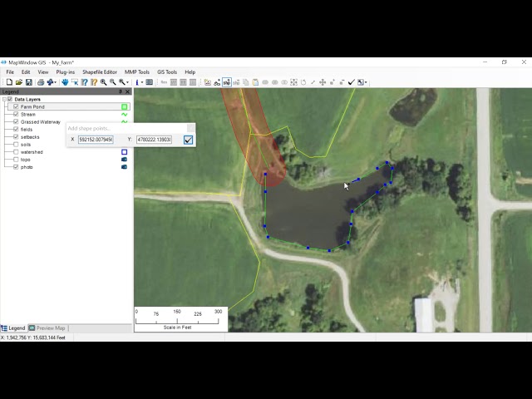Choose the Select arrow tool
Screen dimensions: 532x399
point(75,82)
